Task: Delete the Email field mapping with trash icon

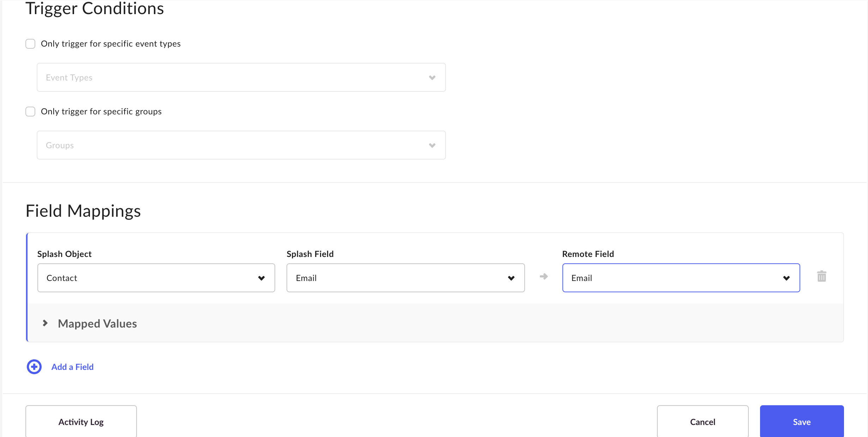Action: (821, 276)
